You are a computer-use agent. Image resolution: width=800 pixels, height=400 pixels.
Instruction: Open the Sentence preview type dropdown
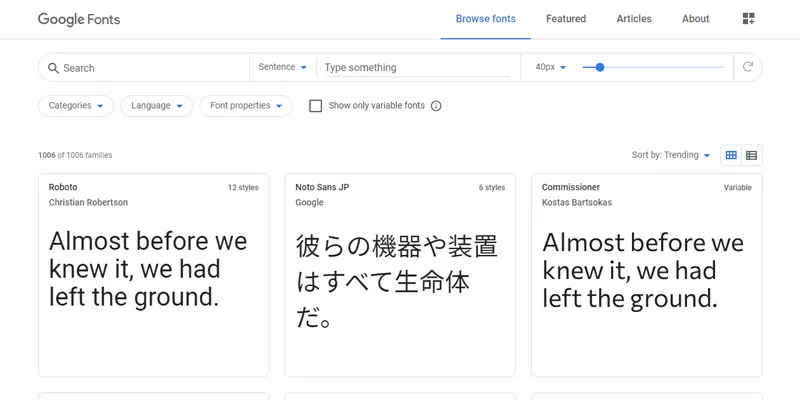[x=283, y=67]
